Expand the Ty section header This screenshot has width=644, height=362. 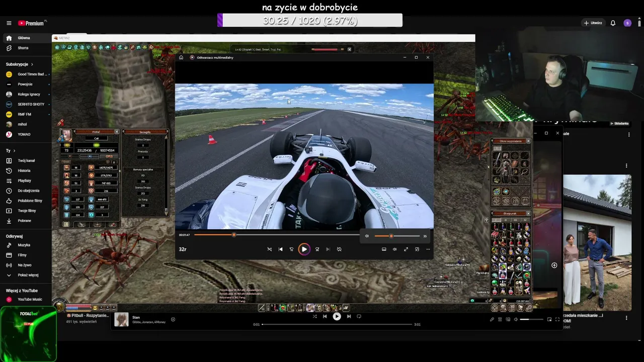[x=11, y=150]
